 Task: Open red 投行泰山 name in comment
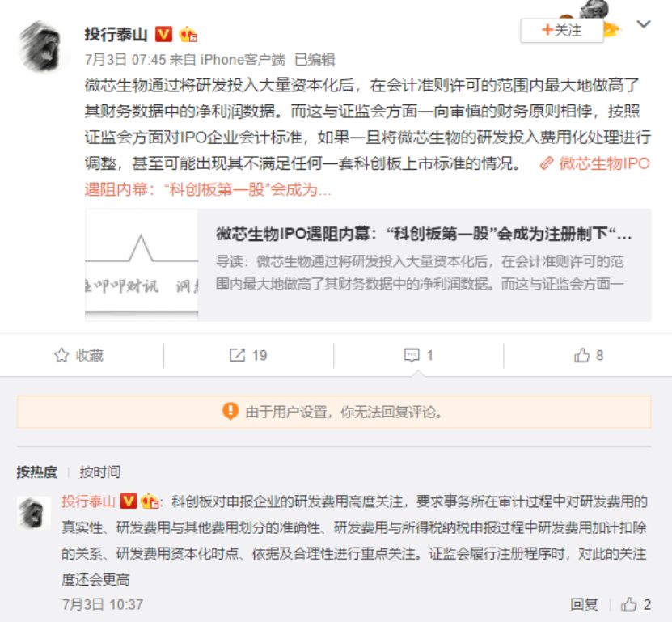(88, 501)
